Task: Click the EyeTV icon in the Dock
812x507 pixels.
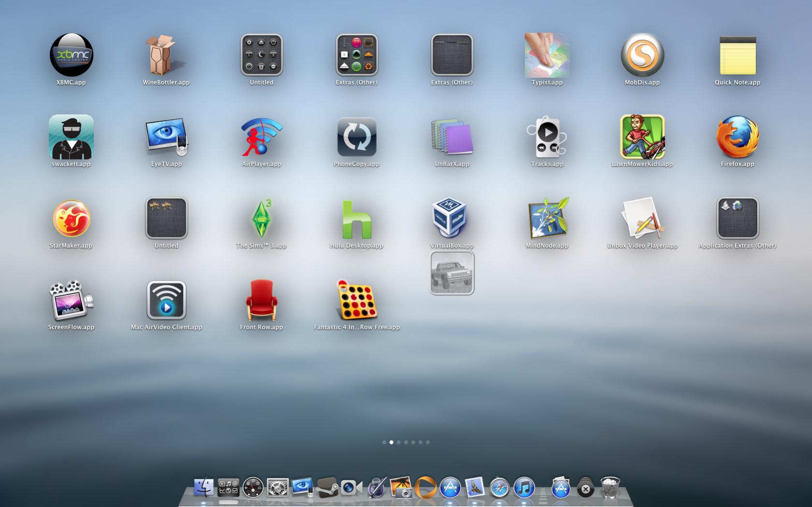Action: point(302,488)
